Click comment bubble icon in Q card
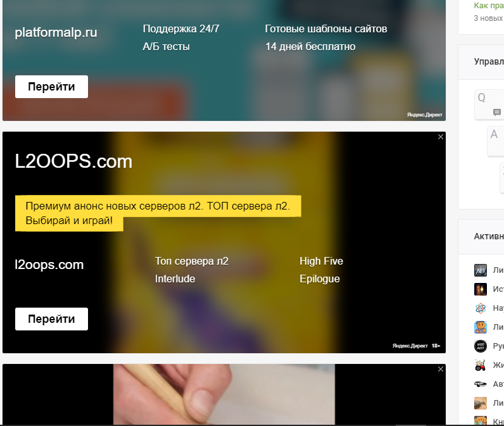 click(497, 112)
